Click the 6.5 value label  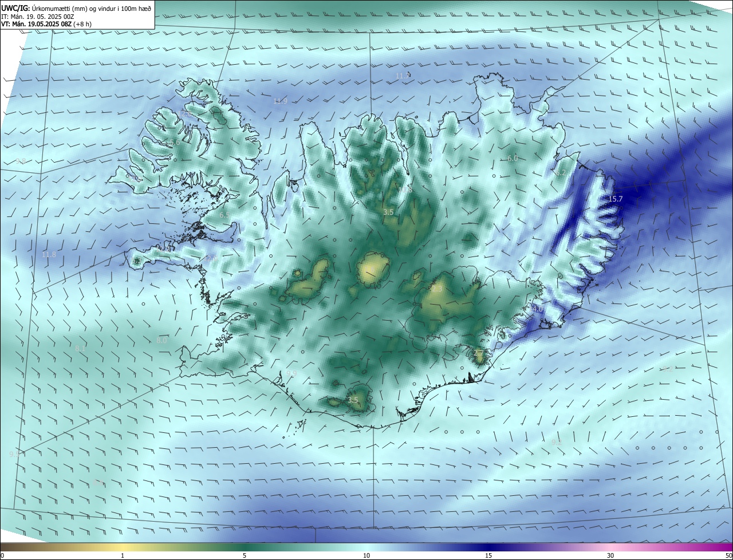point(224,215)
